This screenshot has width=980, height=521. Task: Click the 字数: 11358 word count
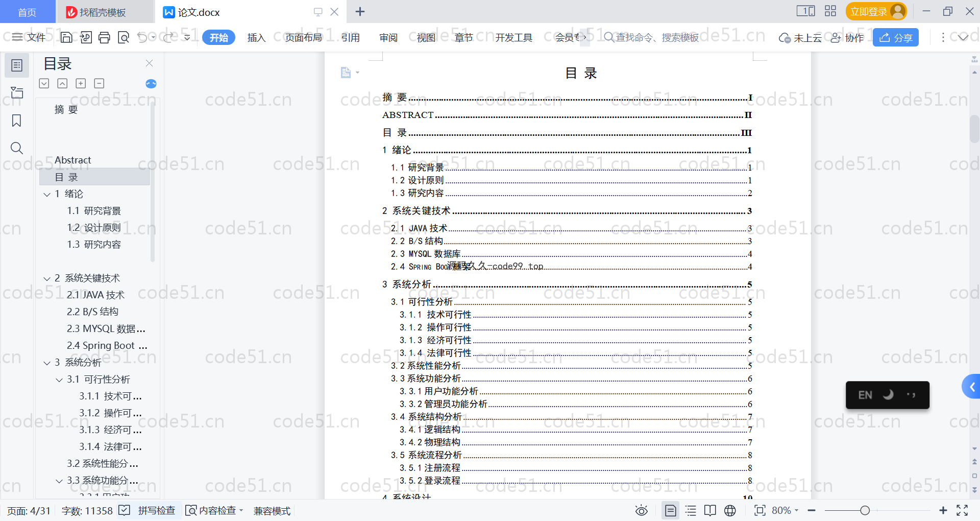87,511
